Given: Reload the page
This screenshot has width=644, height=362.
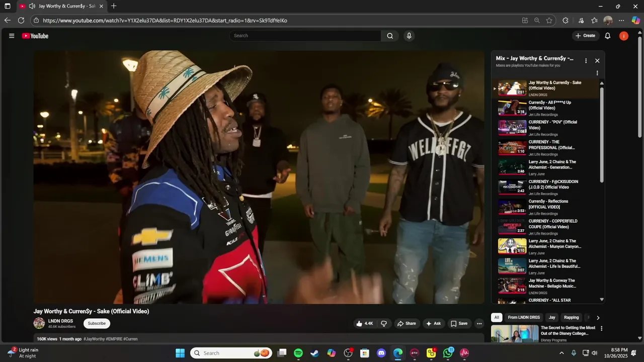Looking at the screenshot, I should (21, 21).
